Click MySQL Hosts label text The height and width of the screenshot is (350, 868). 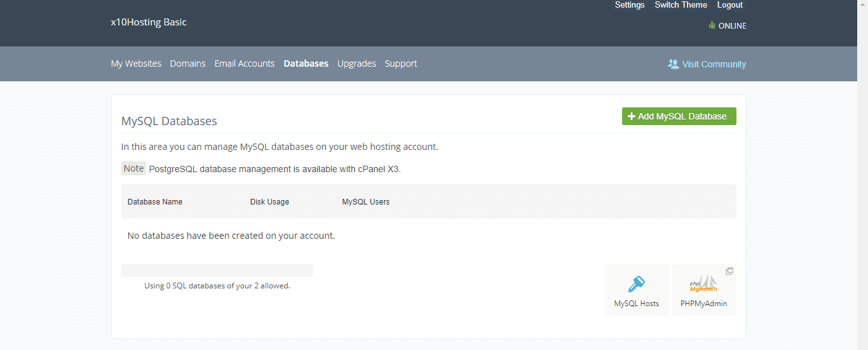637,304
